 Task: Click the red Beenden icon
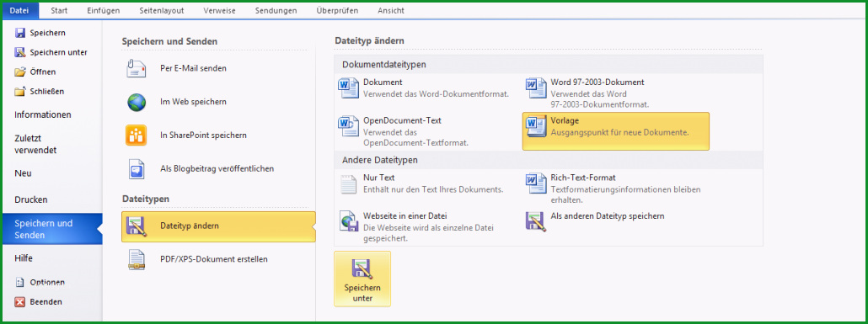click(x=20, y=302)
